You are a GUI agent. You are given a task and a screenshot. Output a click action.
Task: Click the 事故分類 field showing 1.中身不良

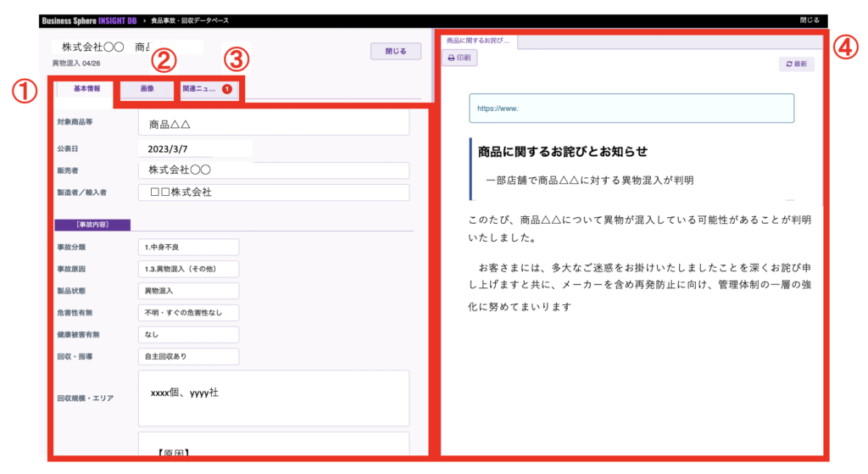coord(187,247)
